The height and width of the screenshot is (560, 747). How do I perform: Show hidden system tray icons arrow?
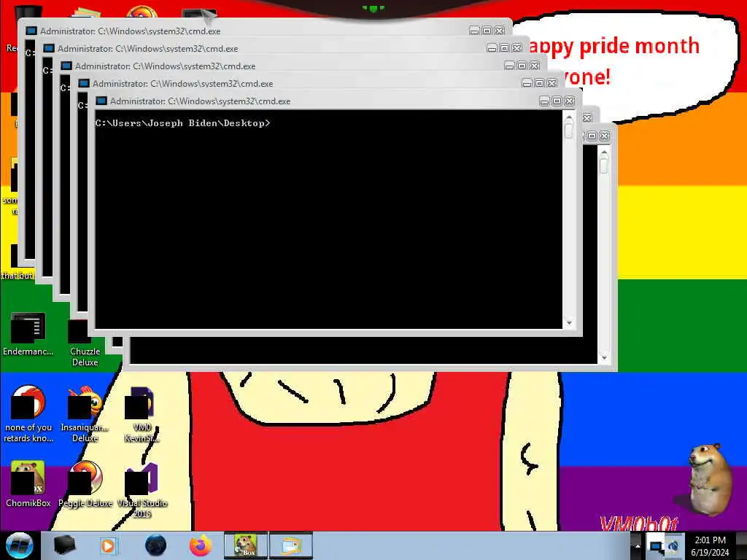click(x=638, y=546)
